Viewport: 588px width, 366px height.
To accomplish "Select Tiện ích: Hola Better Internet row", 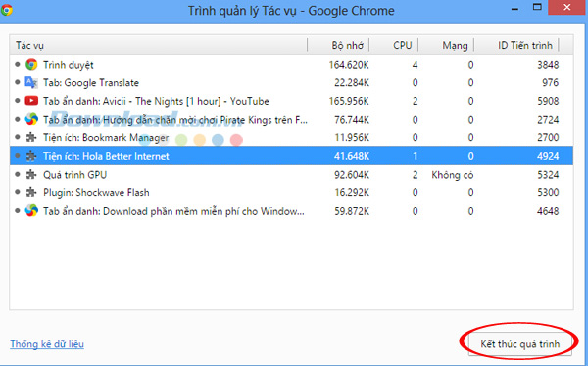I will [x=291, y=156].
